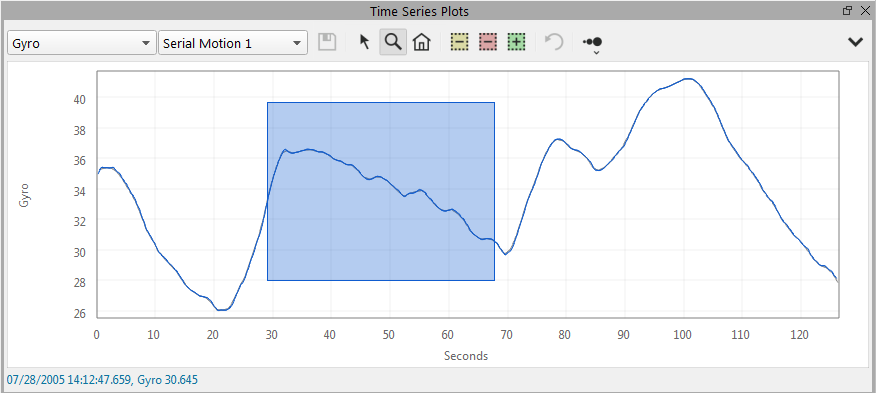
Task: Open the Serial Motion 1 dropdown
Action: (x=233, y=43)
